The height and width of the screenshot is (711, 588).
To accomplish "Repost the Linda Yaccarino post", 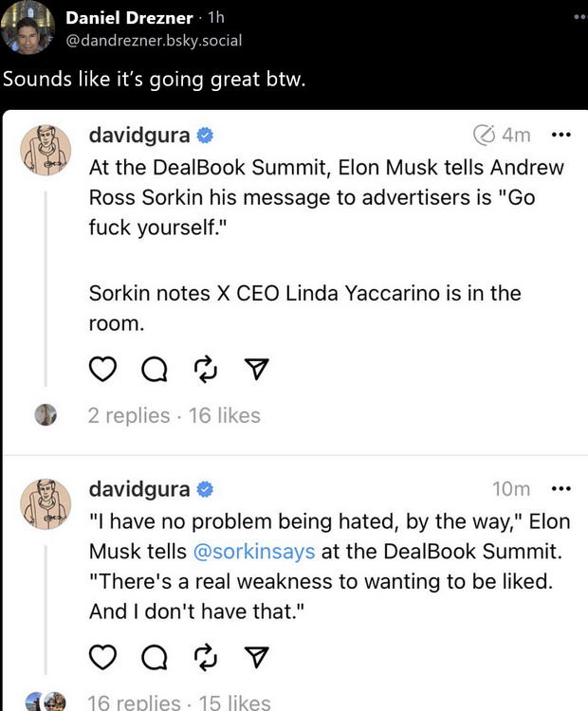I will tap(205, 370).
